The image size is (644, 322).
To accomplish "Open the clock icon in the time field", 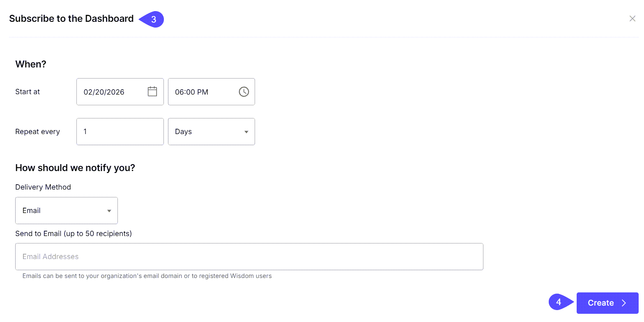I will click(x=244, y=91).
